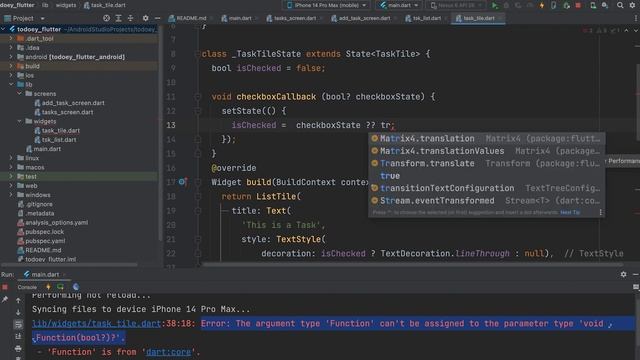
Task: Fold the checkboxCallback method at line 11
Action: pos(198,97)
